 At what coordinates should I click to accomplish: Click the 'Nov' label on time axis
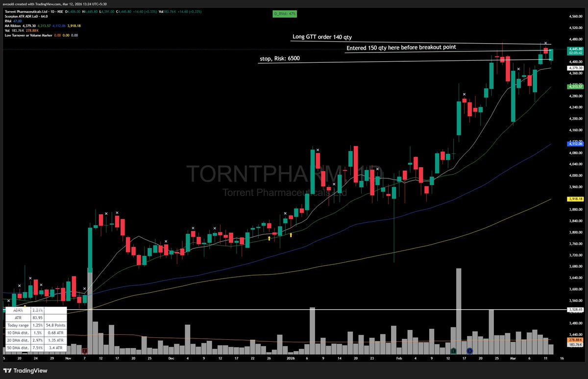68,358
